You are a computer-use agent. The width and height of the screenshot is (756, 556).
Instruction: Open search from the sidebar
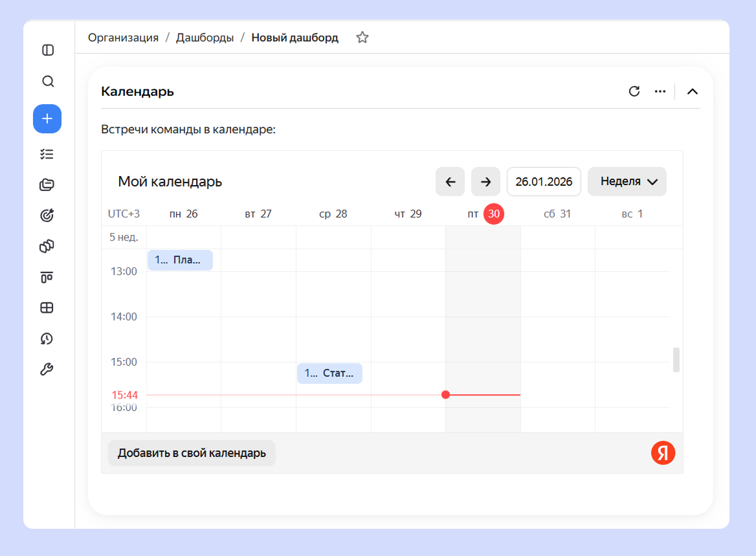pyautogui.click(x=47, y=82)
